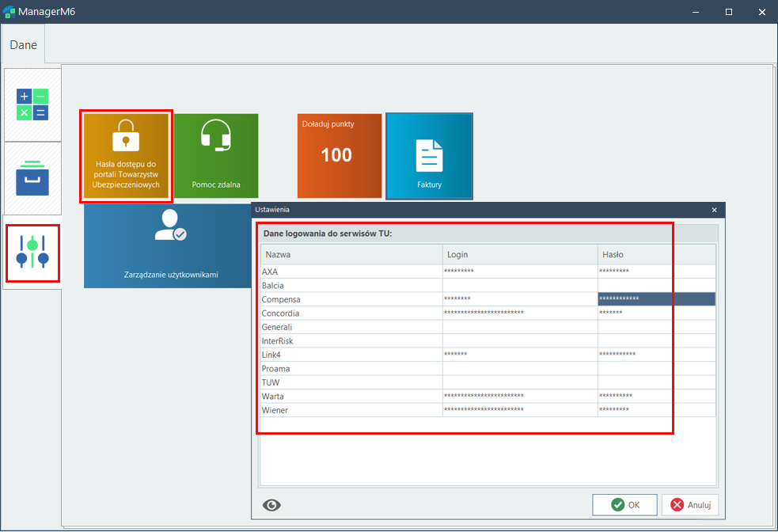
Task: Open insurance portal passwords tile
Action: (126, 156)
